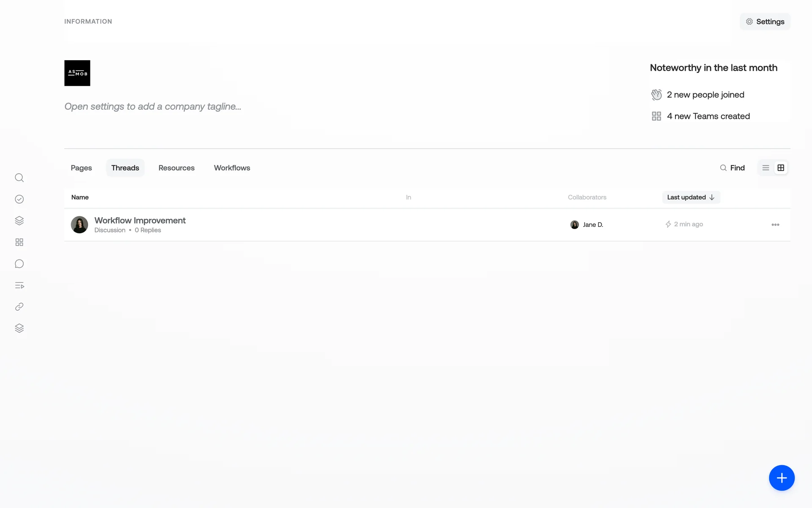Open the four-squares teams icon in sidebar
The height and width of the screenshot is (508, 812).
(x=19, y=242)
